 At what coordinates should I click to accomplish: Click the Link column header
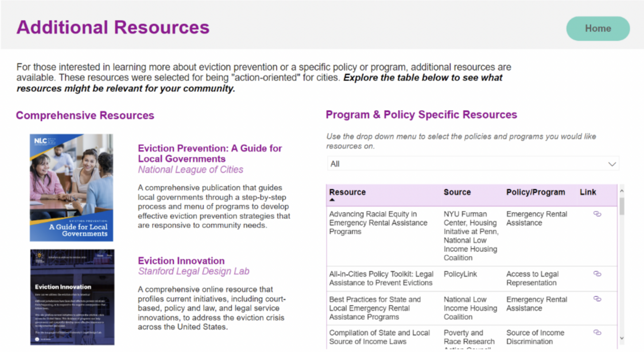(588, 192)
